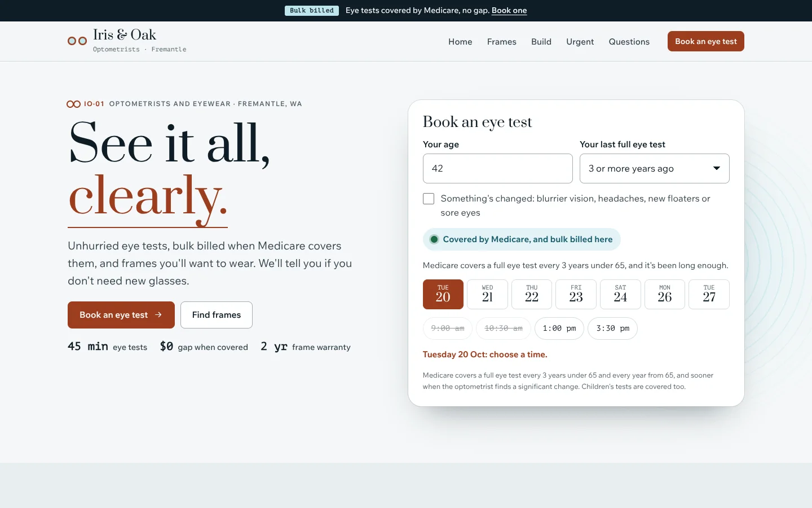Image resolution: width=812 pixels, height=508 pixels.
Task: Click the hero 'Book an eye test' arrow button
Action: coord(121,315)
